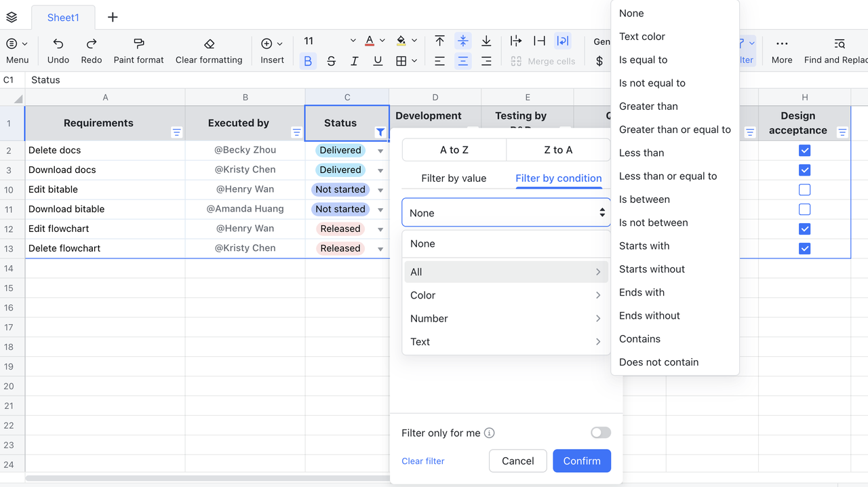This screenshot has width=868, height=487.
Task: Toggle Bold text formatting
Action: (x=308, y=61)
